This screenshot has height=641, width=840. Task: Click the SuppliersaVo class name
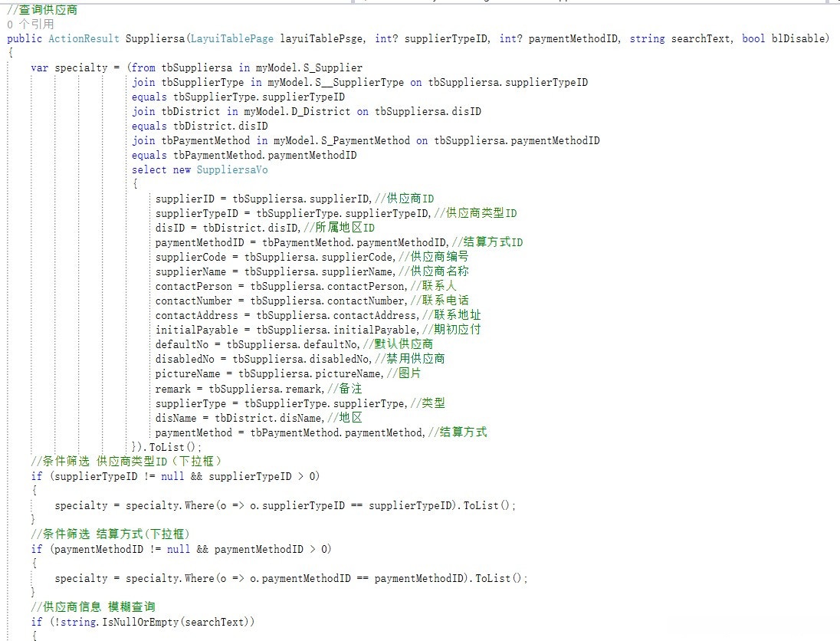pyautogui.click(x=232, y=170)
